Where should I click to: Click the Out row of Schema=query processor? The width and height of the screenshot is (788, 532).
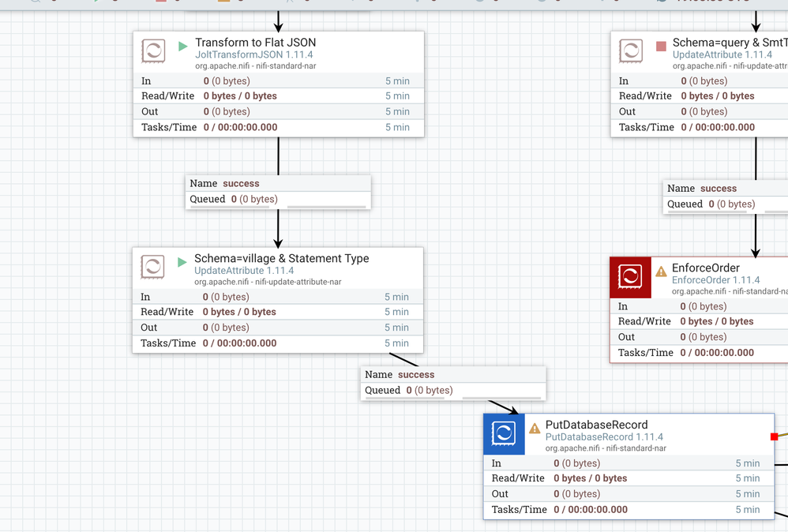pyautogui.click(x=700, y=111)
